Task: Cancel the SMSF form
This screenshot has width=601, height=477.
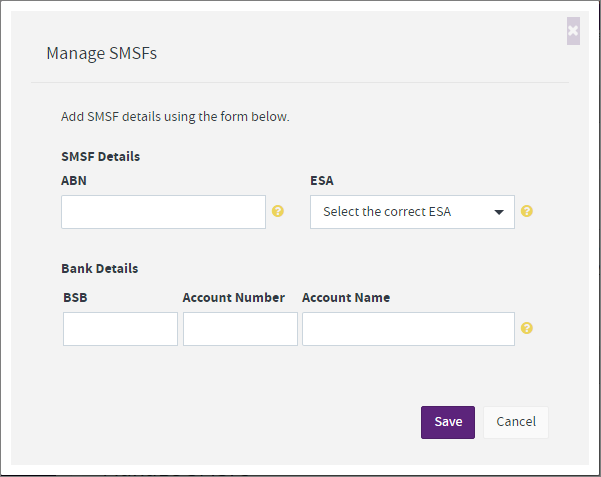Action: [x=516, y=422]
